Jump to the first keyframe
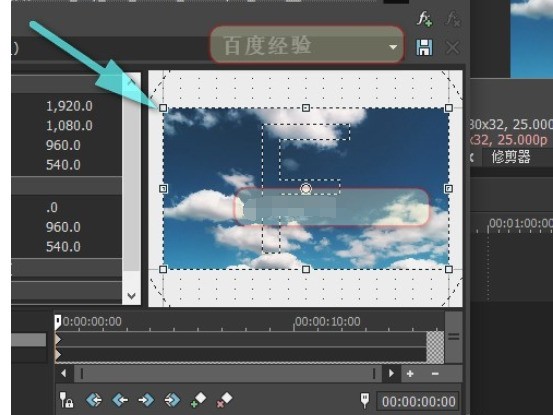The height and width of the screenshot is (415, 553). pos(94,400)
